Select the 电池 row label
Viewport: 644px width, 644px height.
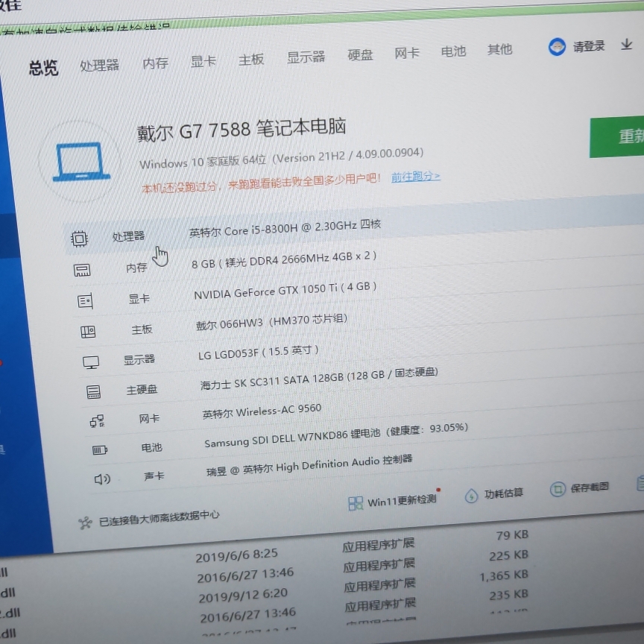(x=151, y=447)
